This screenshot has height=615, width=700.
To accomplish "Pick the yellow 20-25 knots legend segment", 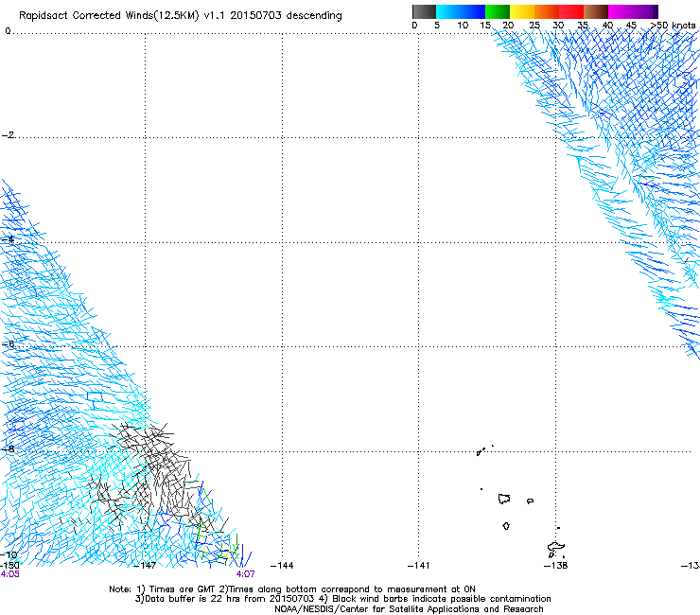I will coord(522,11).
